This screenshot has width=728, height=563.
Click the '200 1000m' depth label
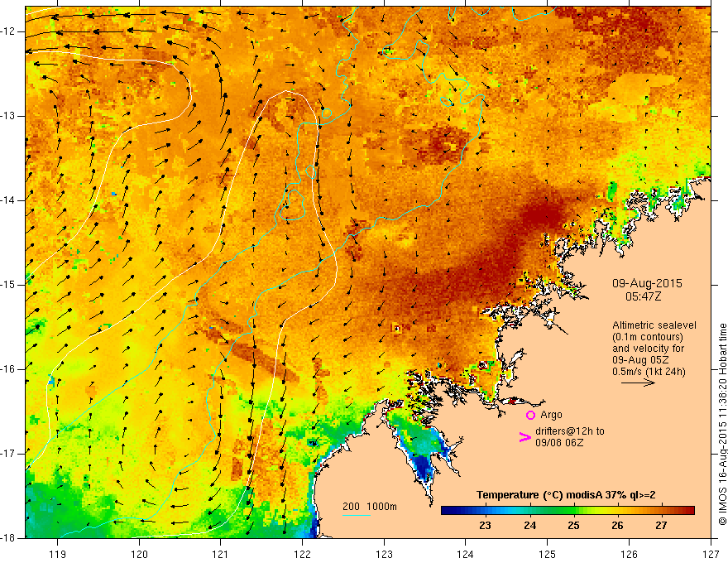point(370,507)
